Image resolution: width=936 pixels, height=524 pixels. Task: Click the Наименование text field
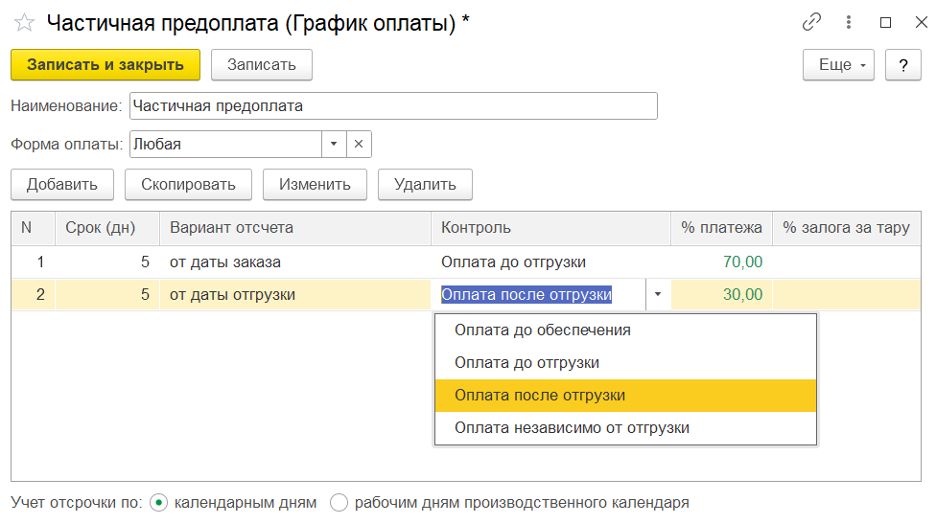(393, 106)
